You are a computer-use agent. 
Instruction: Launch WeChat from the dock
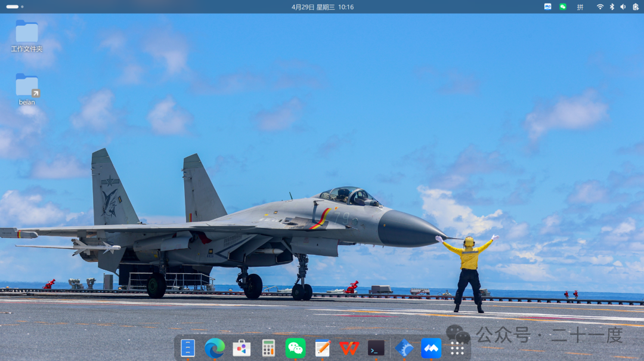click(295, 348)
